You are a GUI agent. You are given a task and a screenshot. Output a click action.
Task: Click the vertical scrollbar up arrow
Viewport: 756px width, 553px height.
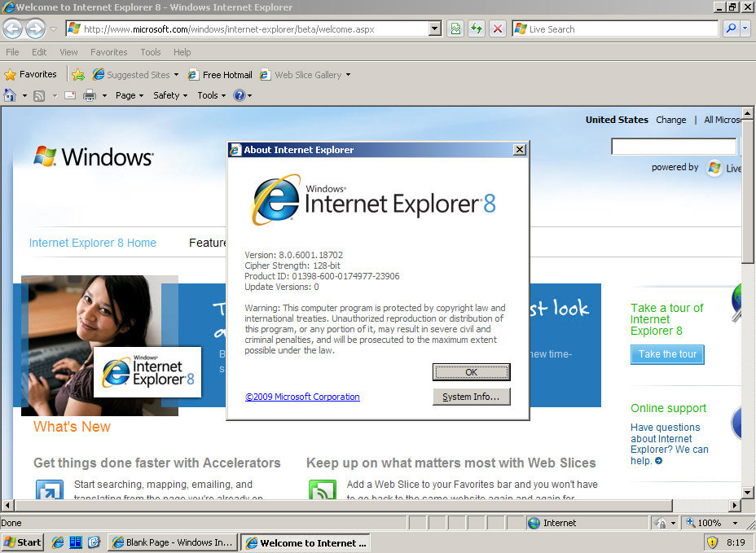point(747,113)
